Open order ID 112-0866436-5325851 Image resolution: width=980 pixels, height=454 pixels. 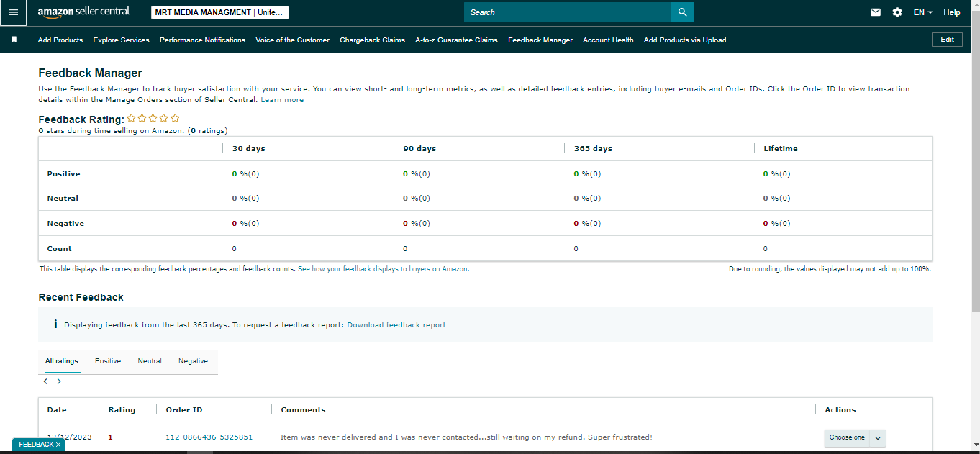pyautogui.click(x=209, y=437)
